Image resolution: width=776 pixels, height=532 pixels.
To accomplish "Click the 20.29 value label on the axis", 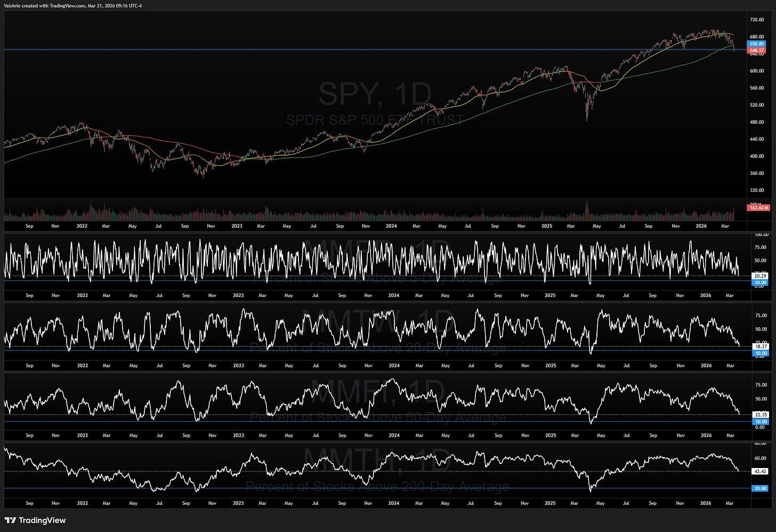I will point(760,276).
